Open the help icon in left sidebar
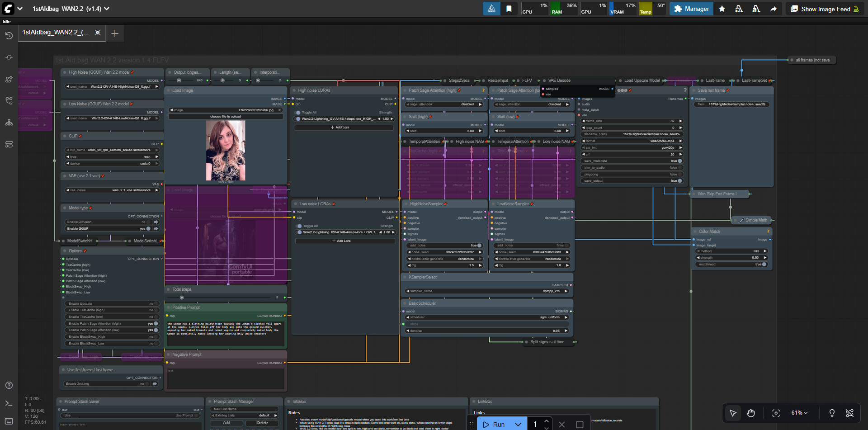This screenshot has width=868, height=430. coord(9,385)
